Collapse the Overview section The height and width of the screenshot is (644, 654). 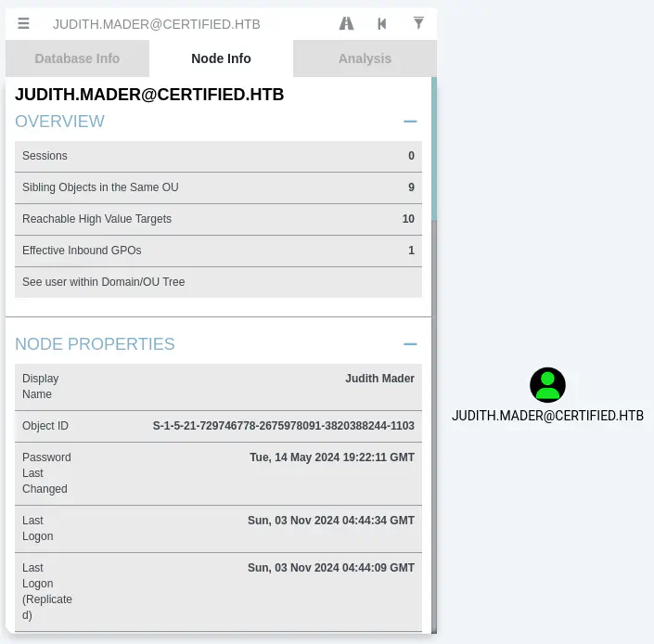click(410, 122)
